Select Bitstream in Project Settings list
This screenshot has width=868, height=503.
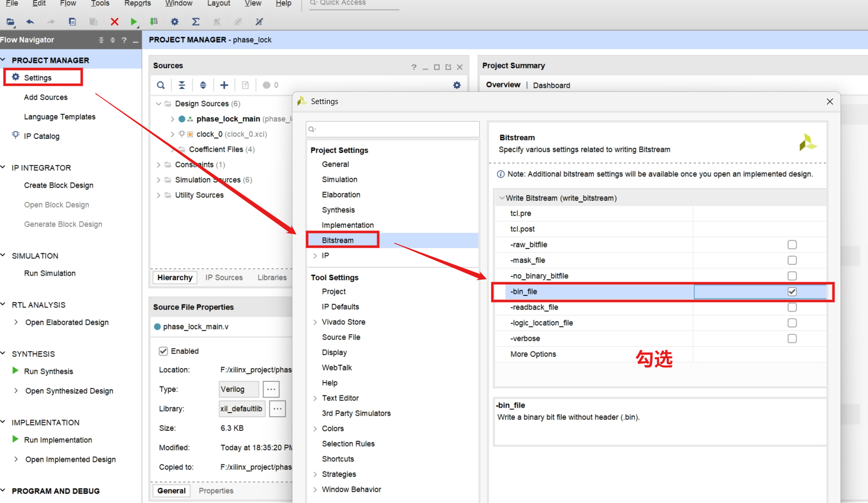338,240
